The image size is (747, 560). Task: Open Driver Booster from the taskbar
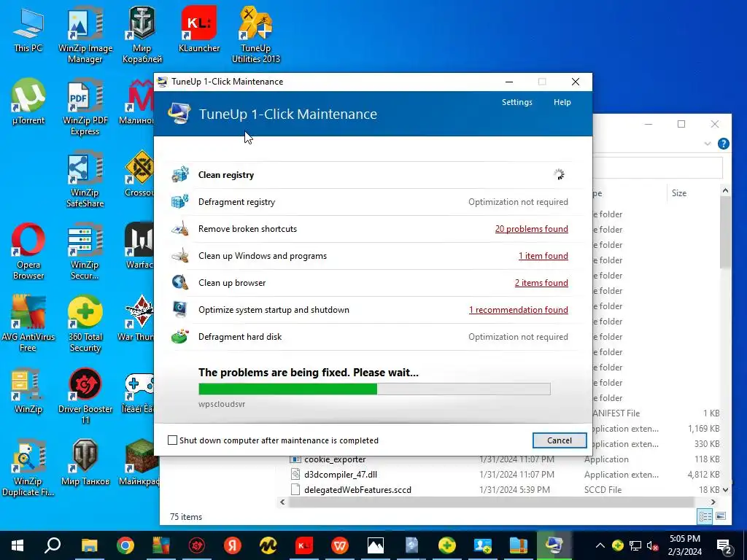click(197, 545)
